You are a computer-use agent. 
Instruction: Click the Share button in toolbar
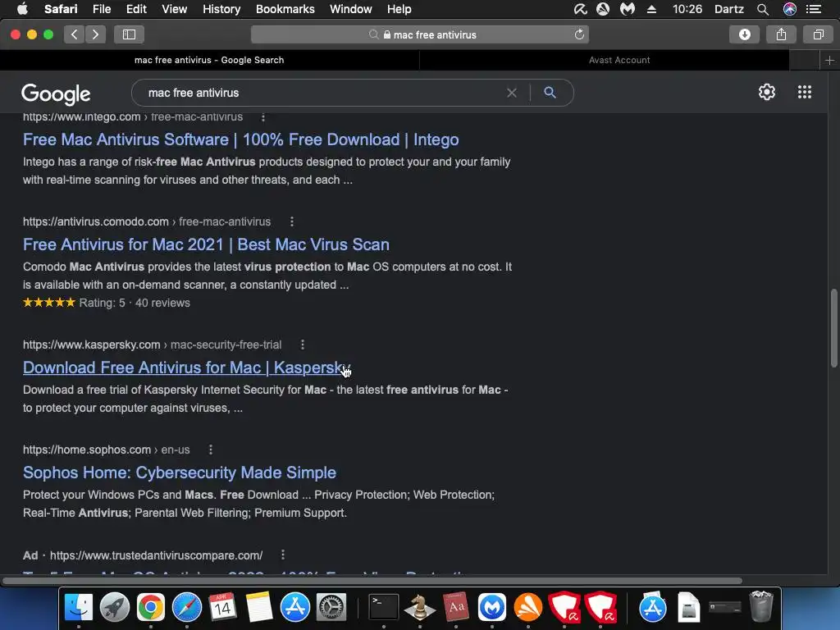coord(781,34)
